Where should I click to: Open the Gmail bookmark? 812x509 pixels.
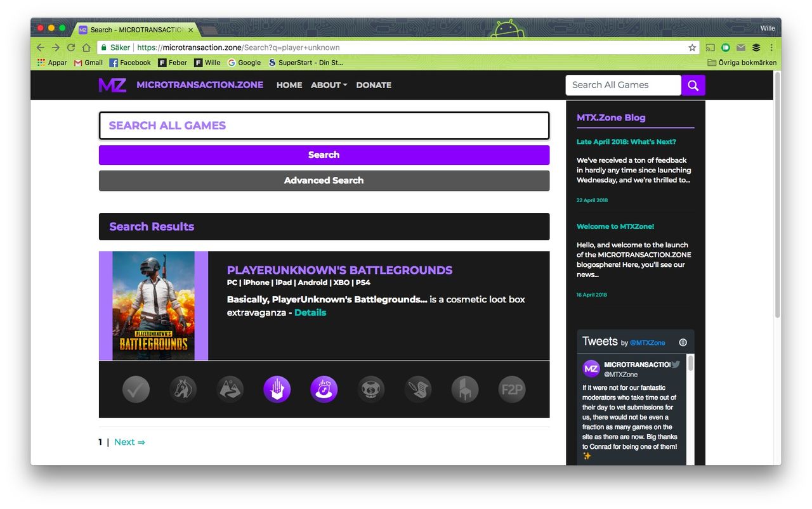pyautogui.click(x=88, y=63)
